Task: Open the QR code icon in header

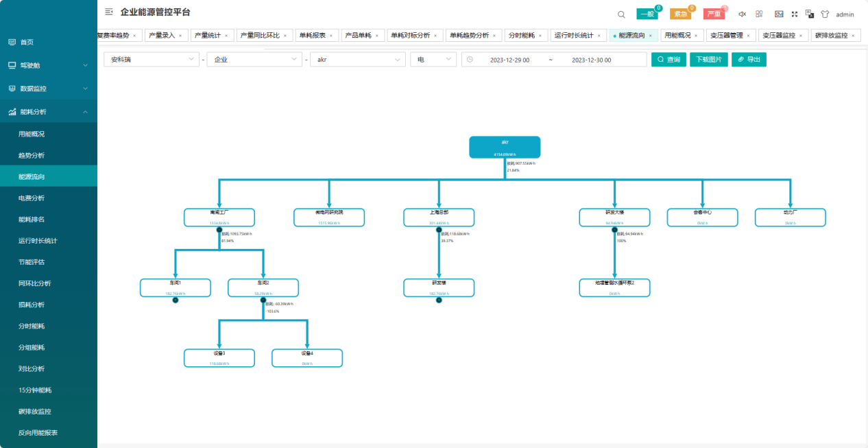Action: [759, 14]
